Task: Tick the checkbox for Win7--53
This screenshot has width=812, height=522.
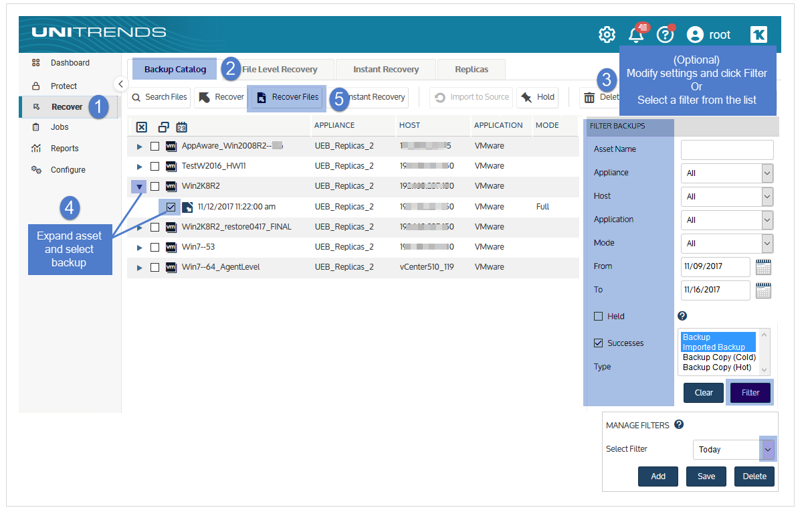Action: [x=155, y=247]
